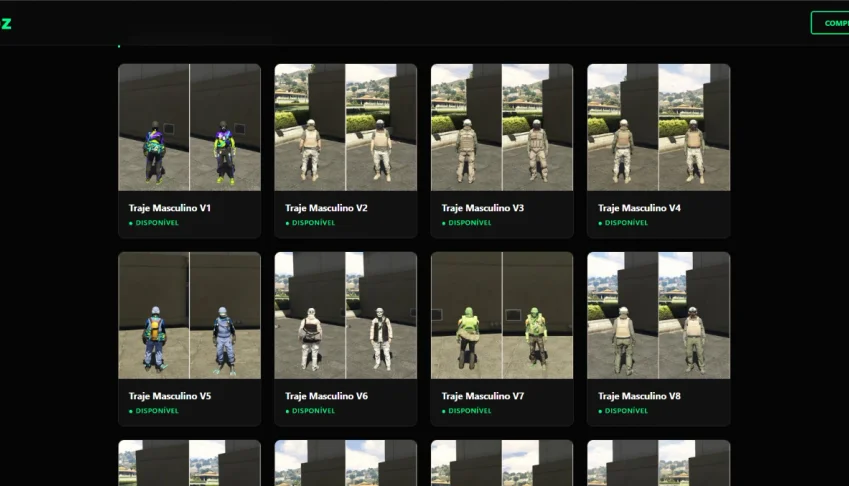
Task: Click DISPONÍVEL status under Traje Masculino V5
Action: pyautogui.click(x=154, y=411)
